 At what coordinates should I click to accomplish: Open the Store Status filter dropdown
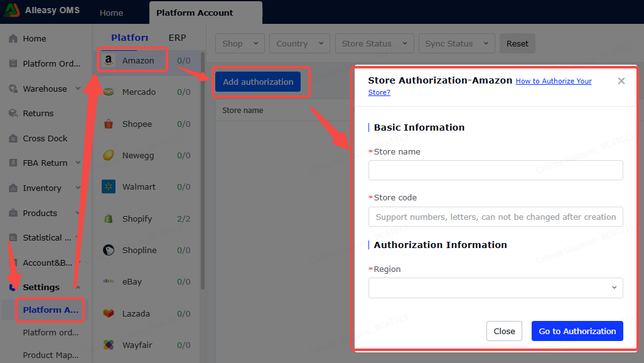pyautogui.click(x=374, y=43)
